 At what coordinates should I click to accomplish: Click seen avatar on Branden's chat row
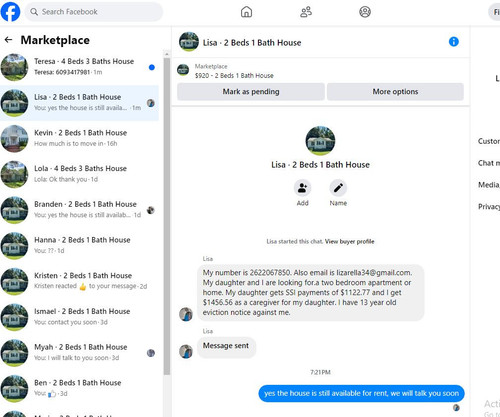coord(151,210)
